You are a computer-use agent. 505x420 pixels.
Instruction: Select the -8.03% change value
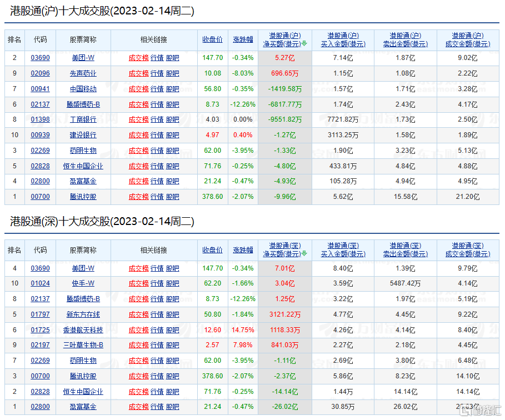click(243, 73)
